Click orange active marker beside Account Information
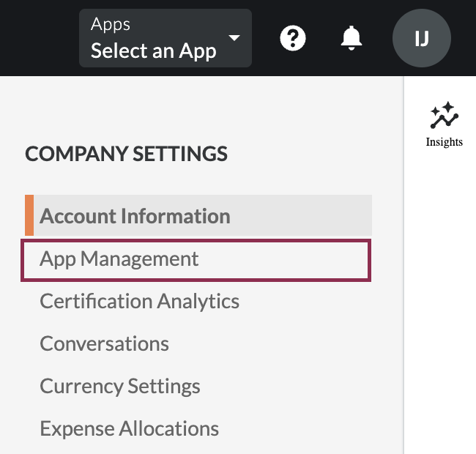 29,215
